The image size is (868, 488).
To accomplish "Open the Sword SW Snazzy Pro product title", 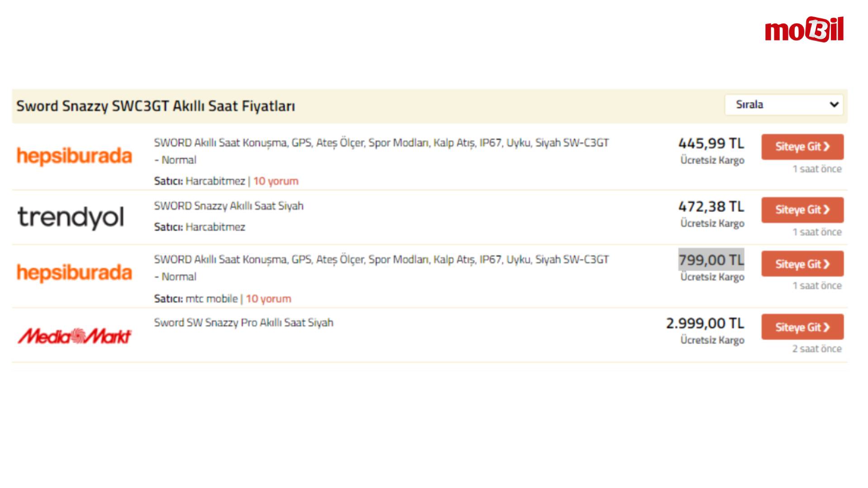I will coord(243,323).
